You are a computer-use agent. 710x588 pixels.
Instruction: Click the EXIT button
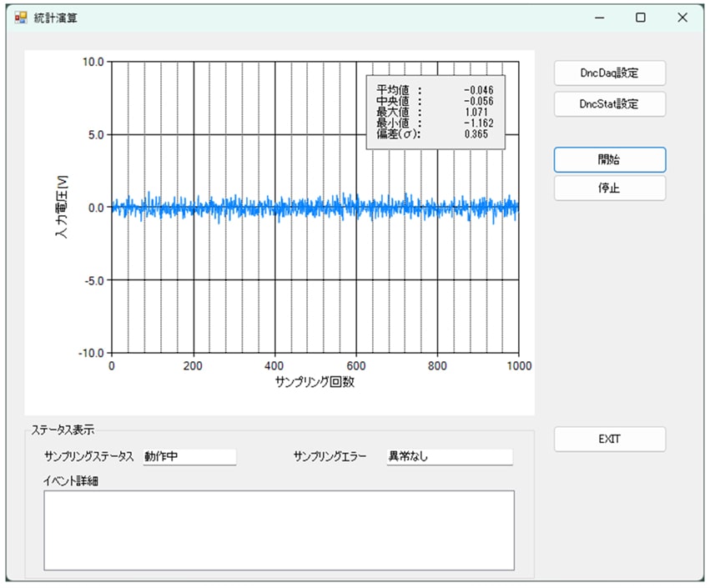pyautogui.click(x=609, y=440)
